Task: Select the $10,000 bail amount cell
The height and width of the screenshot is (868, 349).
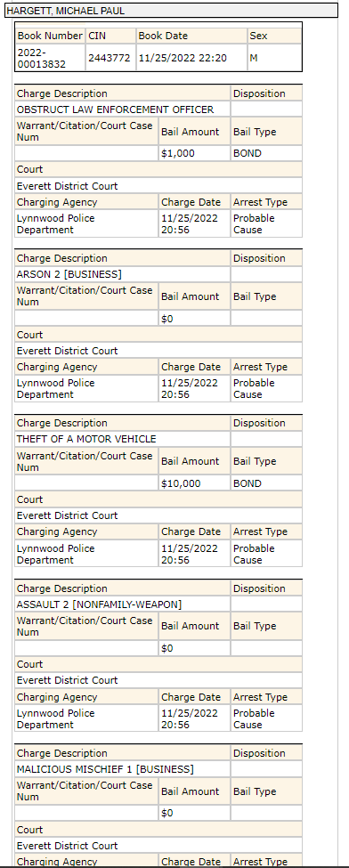Action: (194, 483)
